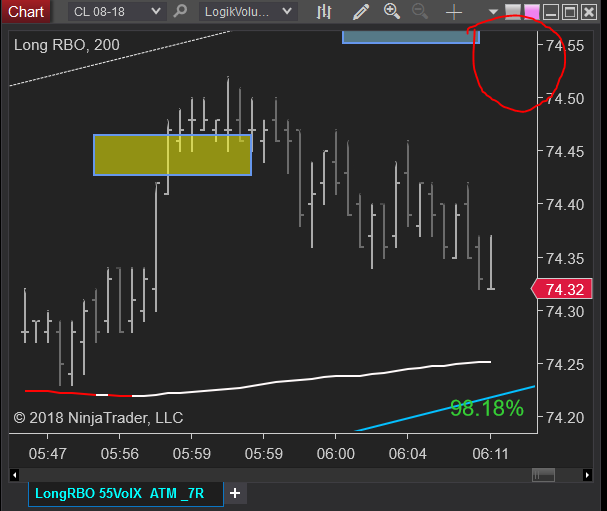
Task: Add a new chart tab with plus
Action: click(x=235, y=493)
